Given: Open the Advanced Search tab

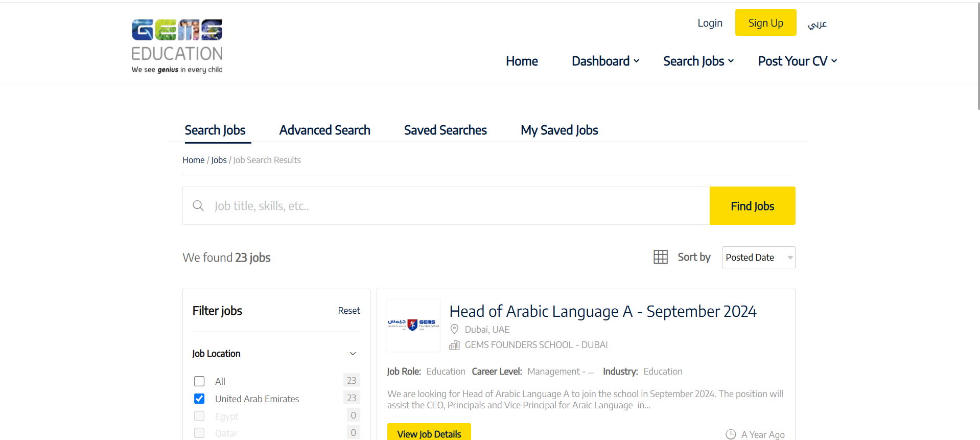Looking at the screenshot, I should click(324, 130).
